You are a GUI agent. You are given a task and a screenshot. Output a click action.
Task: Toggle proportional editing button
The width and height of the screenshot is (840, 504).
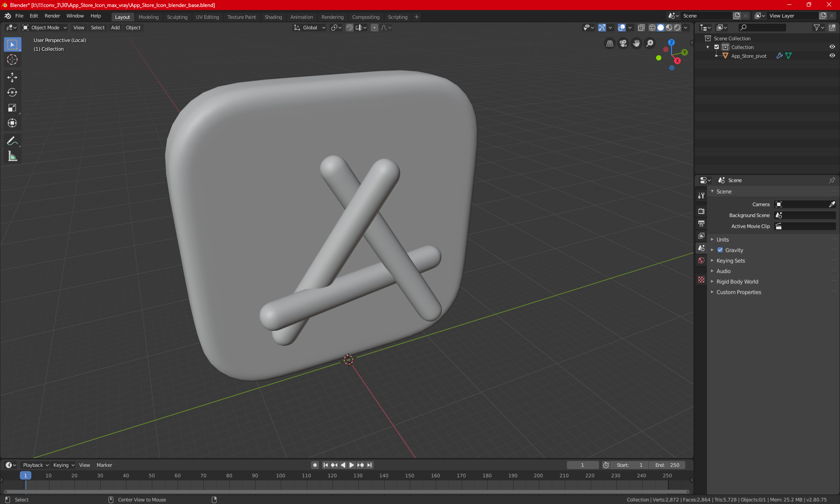(374, 28)
